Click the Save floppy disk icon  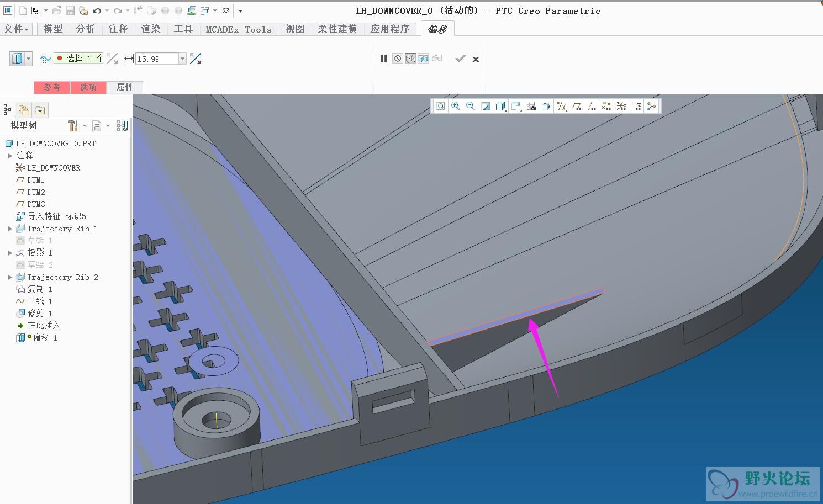click(70, 10)
